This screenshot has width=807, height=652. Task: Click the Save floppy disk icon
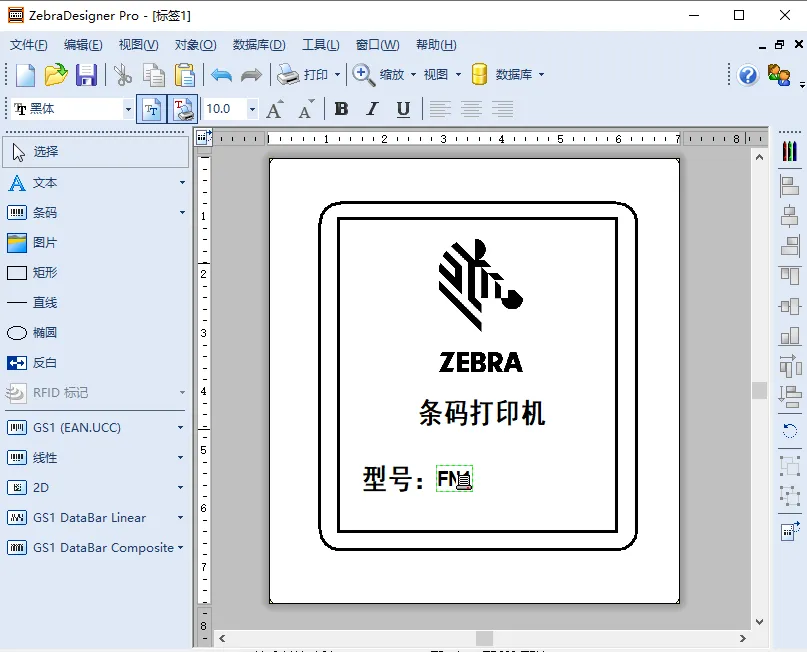(86, 75)
